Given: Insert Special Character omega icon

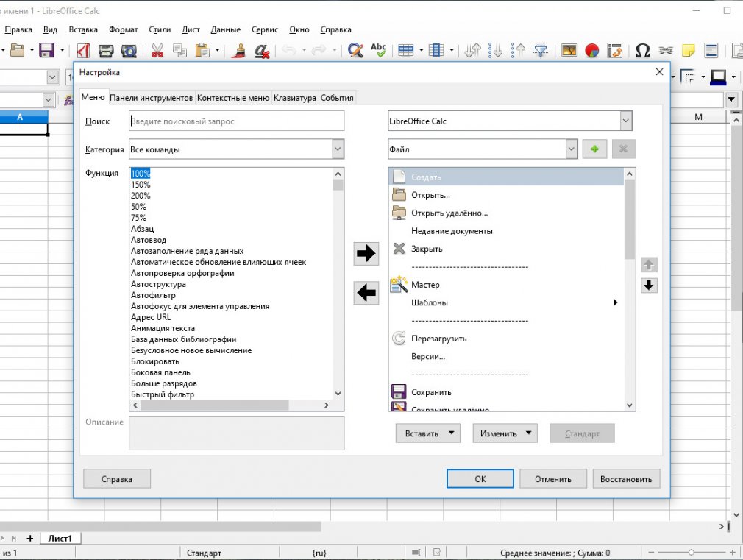Looking at the screenshot, I should click(x=642, y=50).
